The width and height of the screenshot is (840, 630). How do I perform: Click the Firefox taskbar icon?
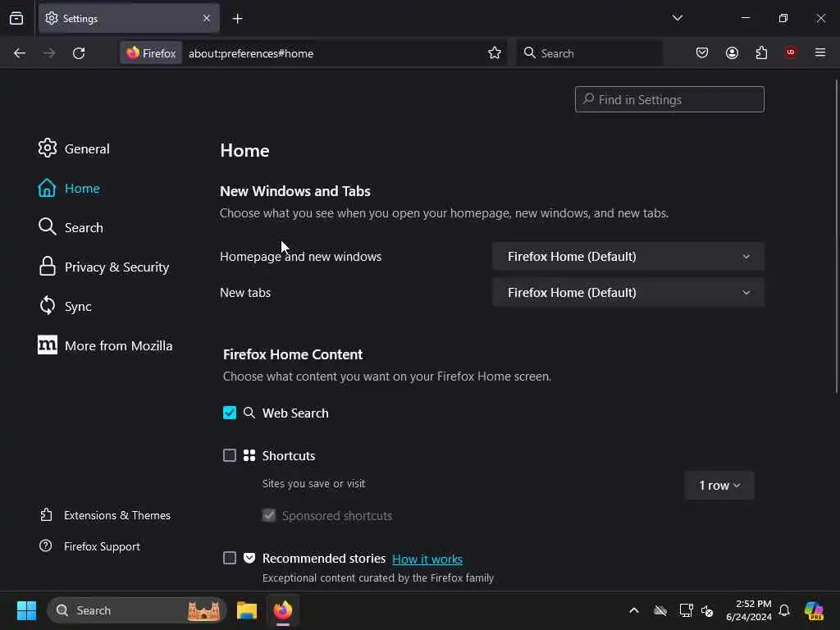pos(283,610)
